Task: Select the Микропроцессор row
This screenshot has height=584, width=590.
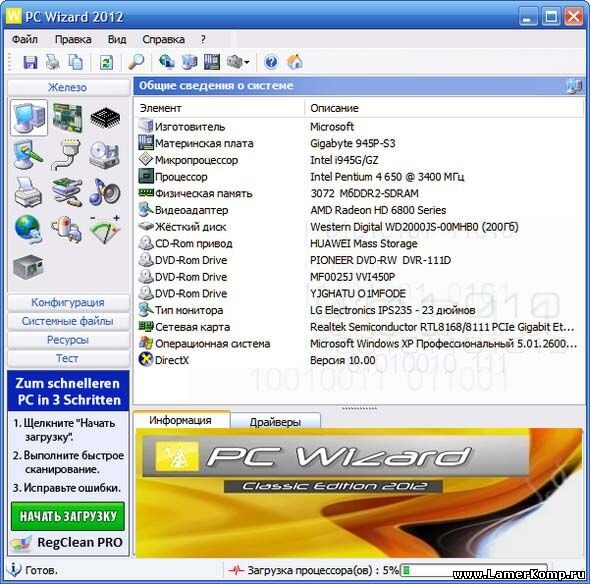Action: 359,160
